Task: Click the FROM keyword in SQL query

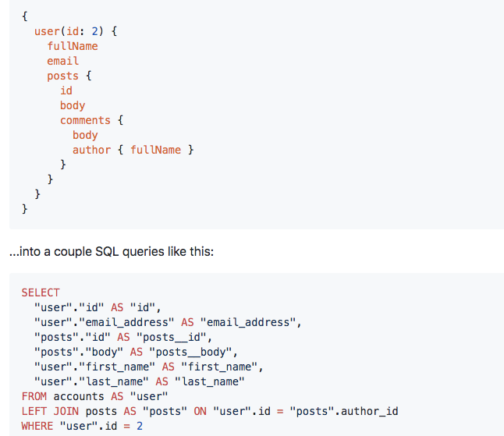Action: 34,396
